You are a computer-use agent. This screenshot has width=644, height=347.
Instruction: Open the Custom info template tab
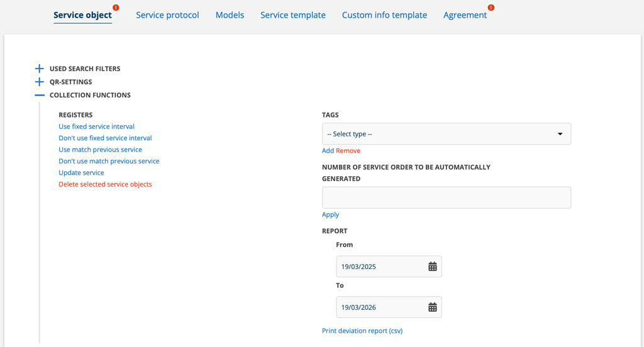384,15
